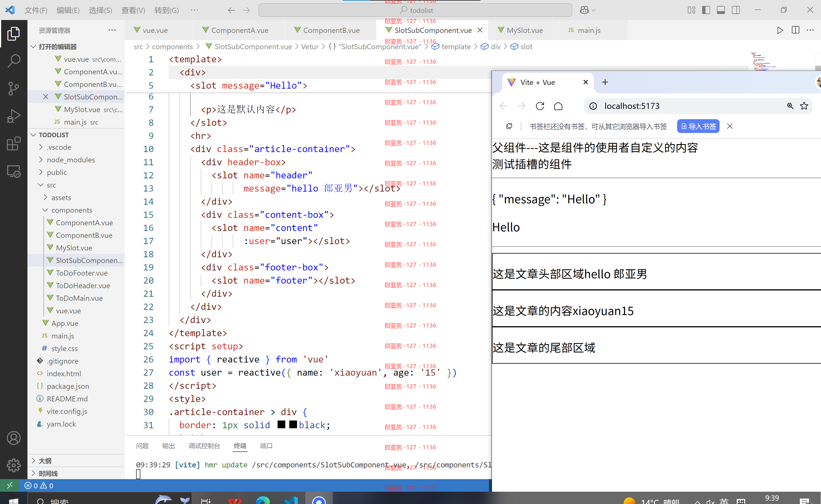Close the Vite + Vue browser tab

pos(586,82)
